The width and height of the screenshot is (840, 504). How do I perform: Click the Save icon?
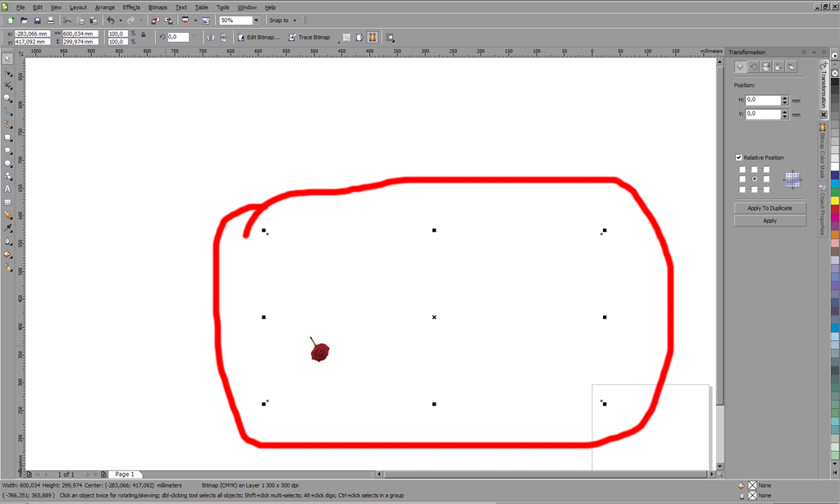point(37,20)
